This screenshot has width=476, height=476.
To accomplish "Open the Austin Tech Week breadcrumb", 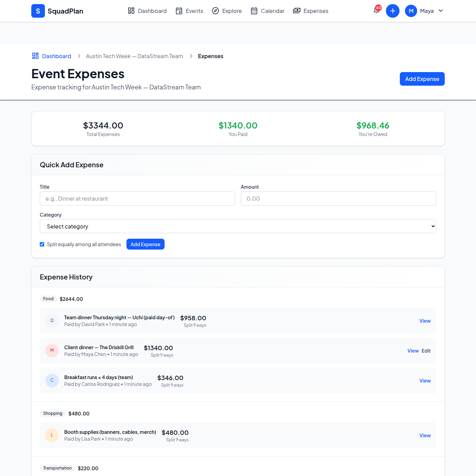I will point(134,56).
